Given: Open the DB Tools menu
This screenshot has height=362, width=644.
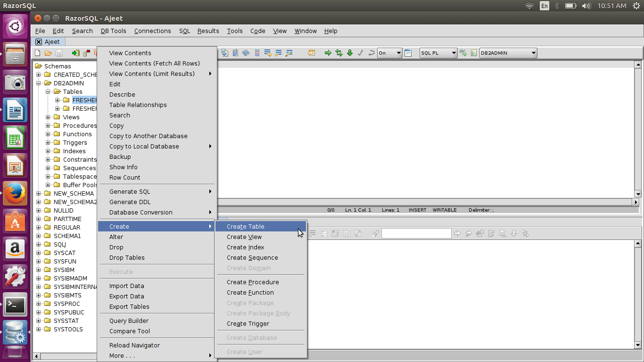Looking at the screenshot, I should tap(113, 31).
